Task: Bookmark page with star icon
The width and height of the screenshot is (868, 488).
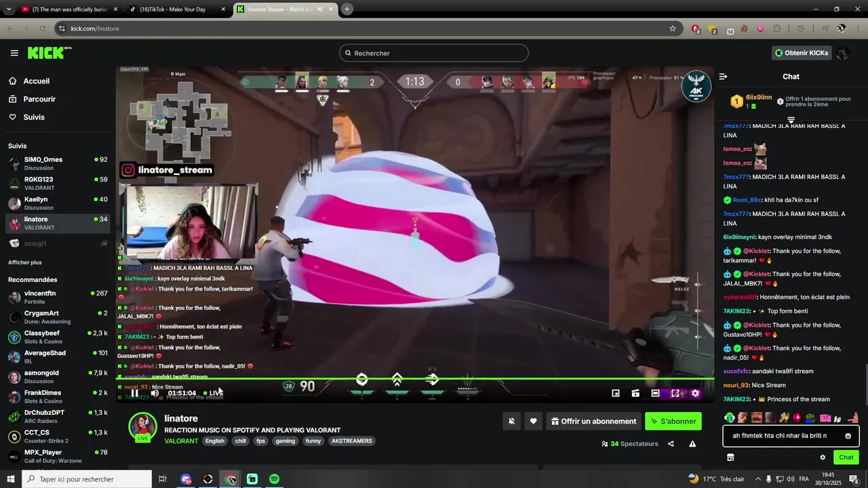Action: pyautogui.click(x=673, y=28)
